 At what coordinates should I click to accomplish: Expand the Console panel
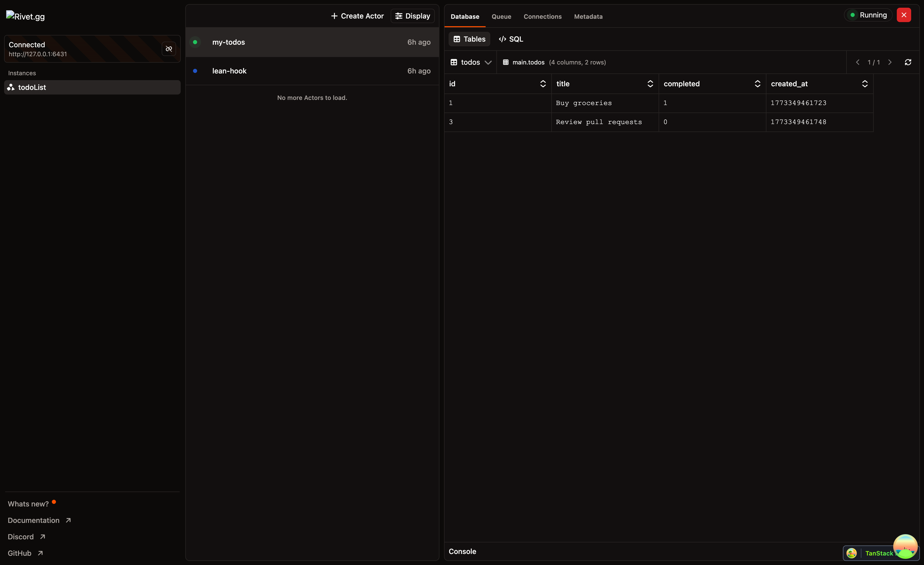[462, 551]
